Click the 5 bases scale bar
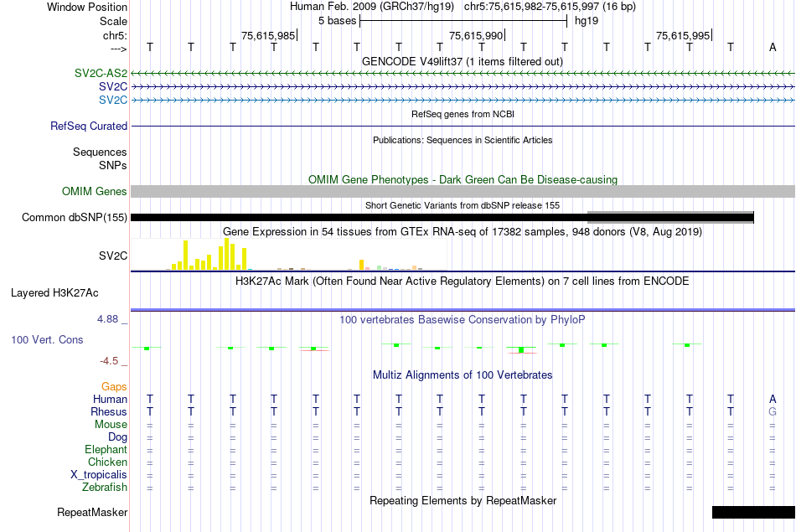 point(463,21)
